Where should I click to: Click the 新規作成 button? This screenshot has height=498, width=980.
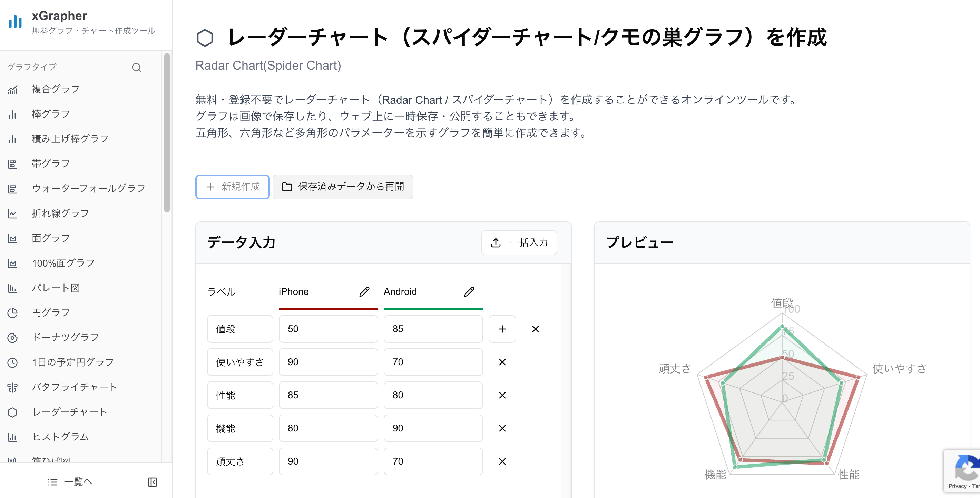pos(232,187)
